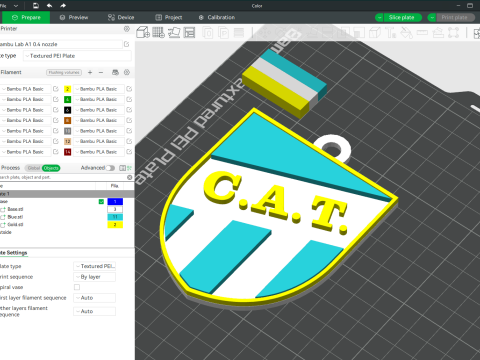Screen dimensions: 480x360
Task: Click the Add model cube icon
Action: point(143,32)
